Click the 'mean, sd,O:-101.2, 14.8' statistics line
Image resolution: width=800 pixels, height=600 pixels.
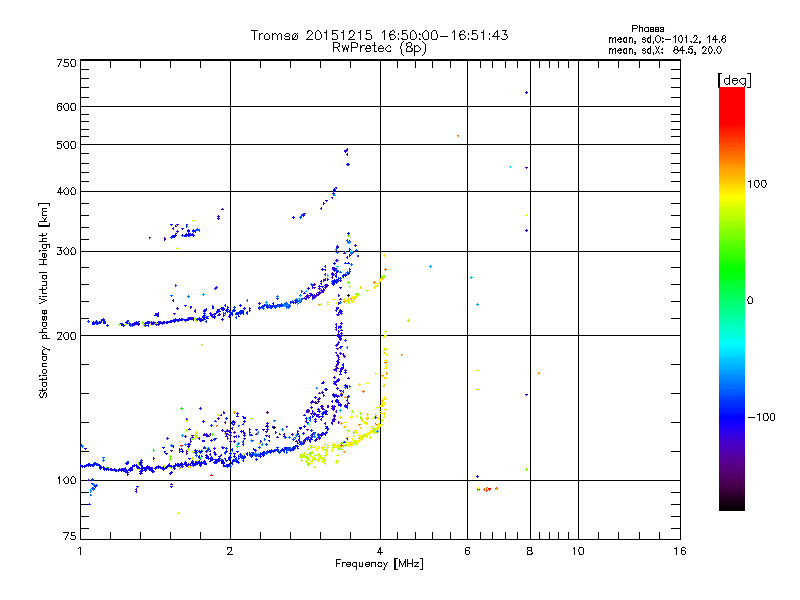(667, 39)
